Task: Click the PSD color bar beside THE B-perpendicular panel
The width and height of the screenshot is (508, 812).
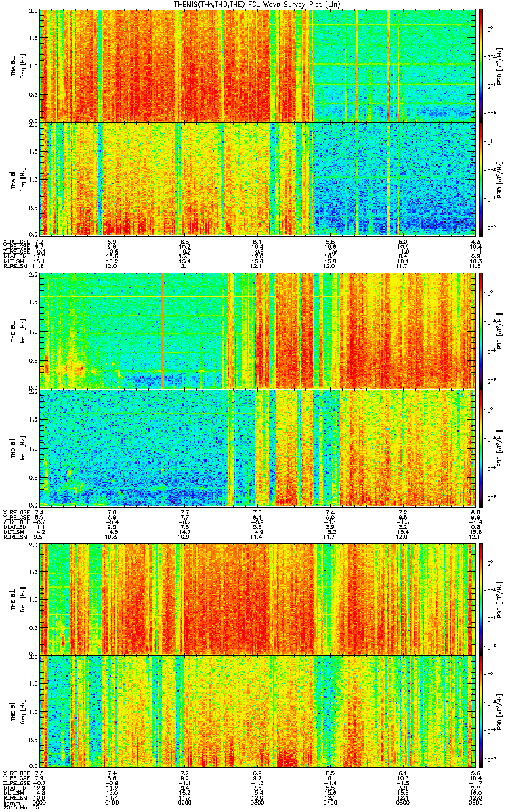Action: 481,598
